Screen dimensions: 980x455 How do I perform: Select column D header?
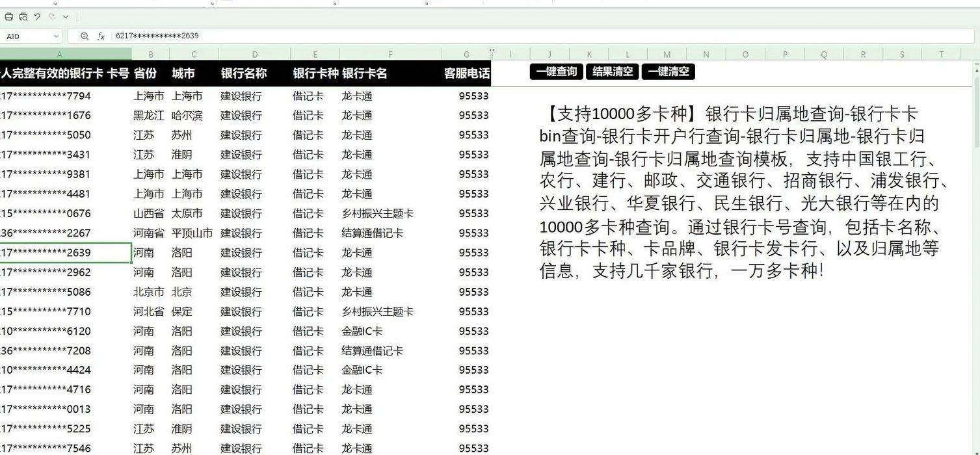pyautogui.click(x=255, y=55)
